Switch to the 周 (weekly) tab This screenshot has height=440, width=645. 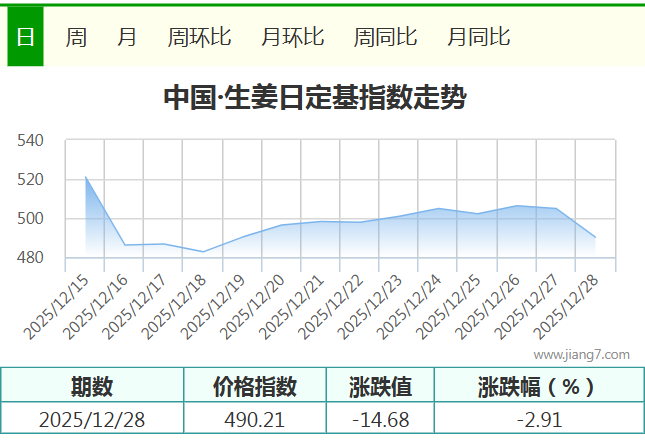coord(76,37)
